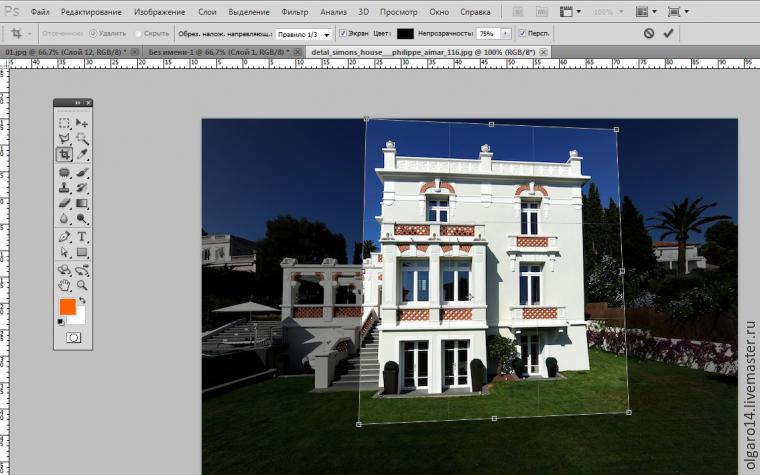Select the Spot Healing Brush tool
This screenshot has width=760, height=475.
(x=64, y=172)
